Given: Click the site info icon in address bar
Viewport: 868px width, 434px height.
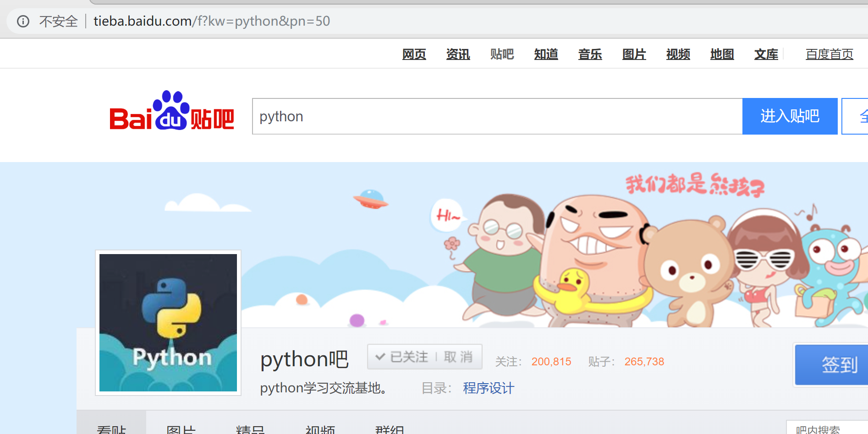Looking at the screenshot, I should [23, 21].
